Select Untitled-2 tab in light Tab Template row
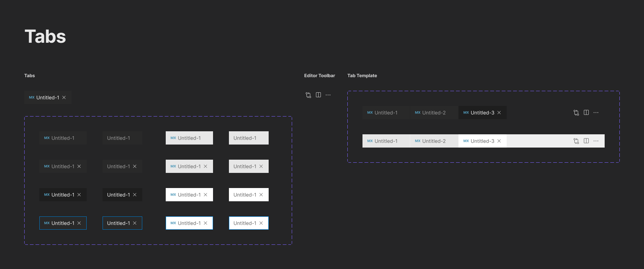 tap(434, 141)
